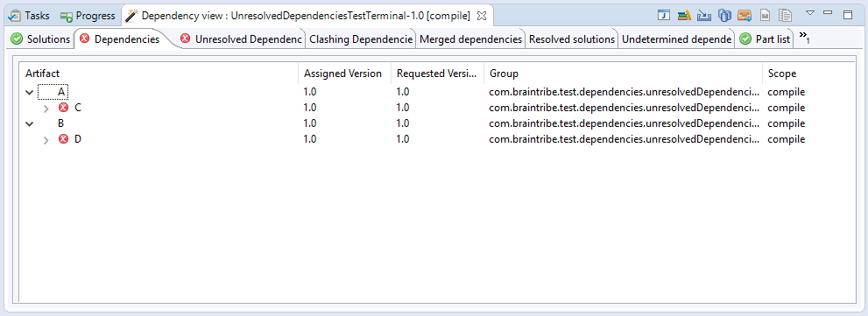Click the Java 'J' window toolbar icon
The image size is (868, 316).
tap(664, 16)
